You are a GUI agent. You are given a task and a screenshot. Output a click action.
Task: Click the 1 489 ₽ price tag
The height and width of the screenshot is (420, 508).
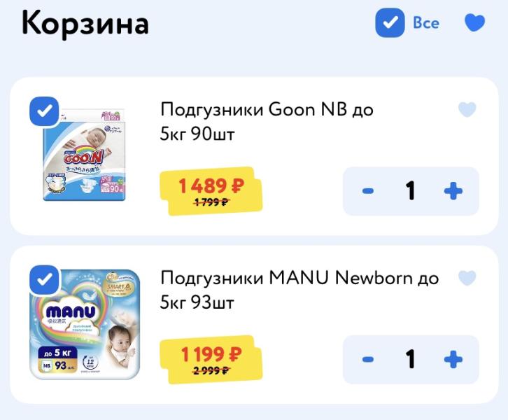[211, 186]
